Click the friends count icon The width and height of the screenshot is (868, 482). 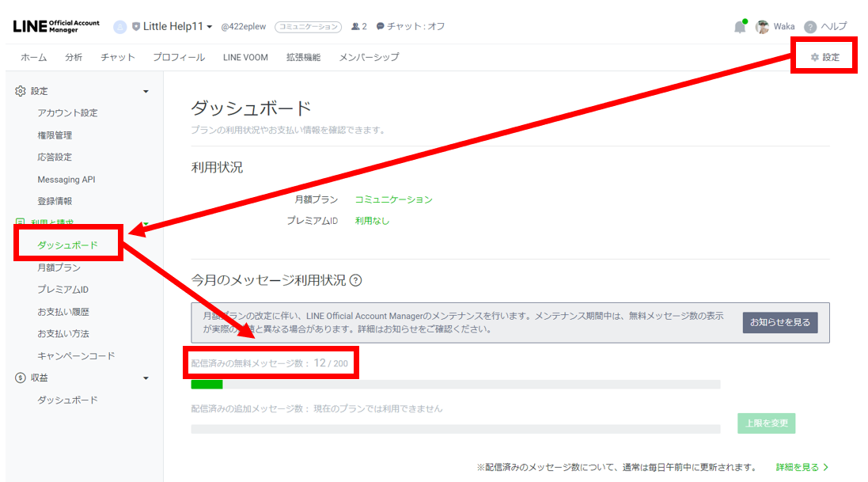355,27
